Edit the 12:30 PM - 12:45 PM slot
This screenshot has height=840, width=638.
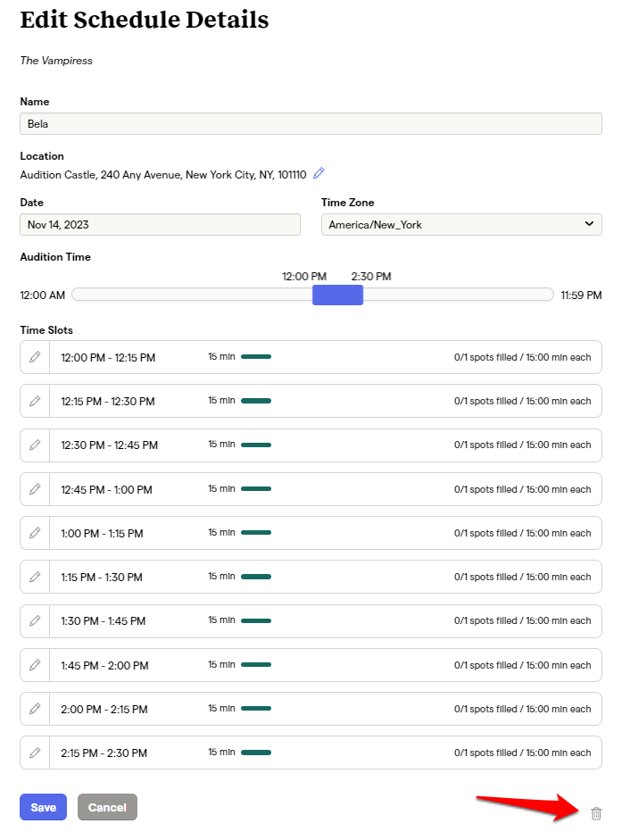(x=35, y=445)
